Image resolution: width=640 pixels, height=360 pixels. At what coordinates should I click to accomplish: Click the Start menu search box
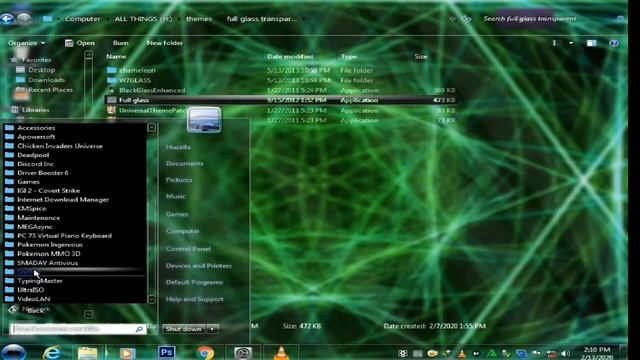(78, 329)
